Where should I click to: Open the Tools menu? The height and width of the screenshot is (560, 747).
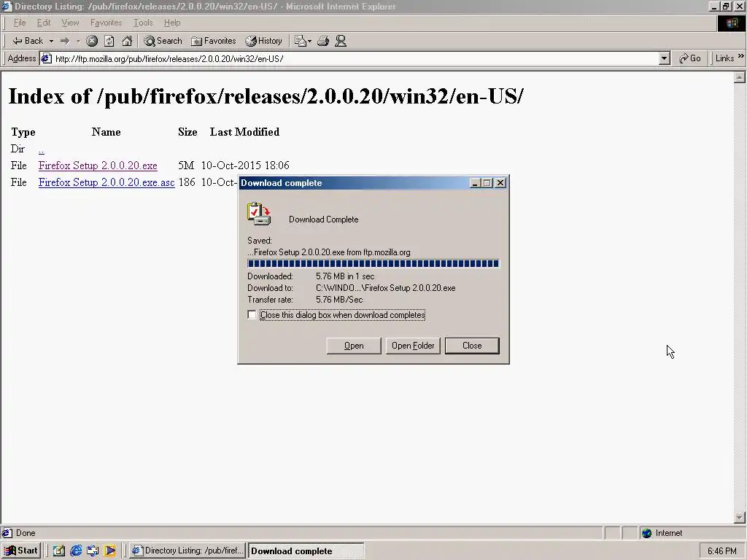coord(143,23)
